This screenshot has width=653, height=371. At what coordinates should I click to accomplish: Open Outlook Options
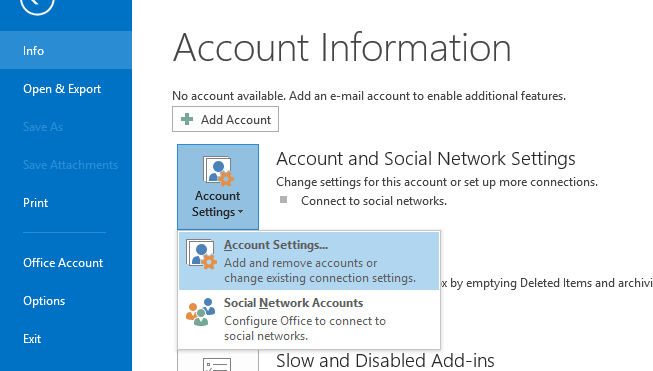point(66,301)
